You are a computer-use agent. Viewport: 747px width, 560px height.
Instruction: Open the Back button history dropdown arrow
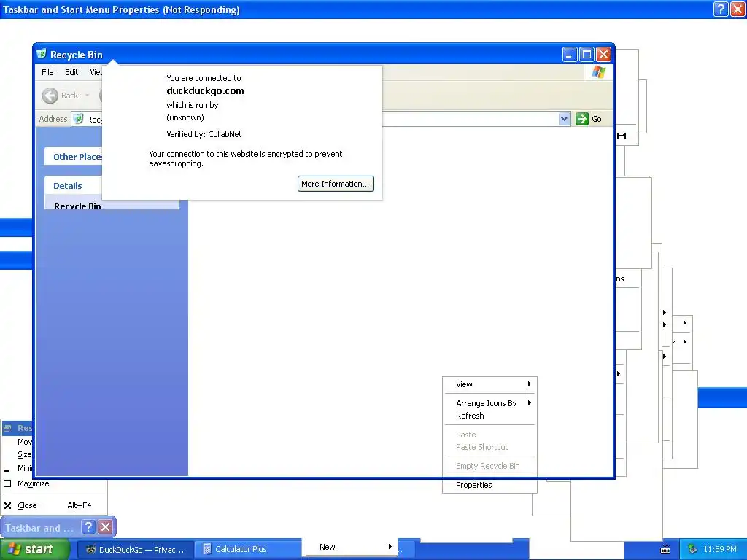[88, 96]
